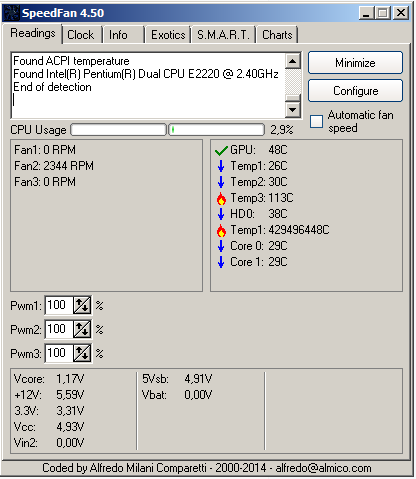Click the Found ACPI temperature log line

(71, 61)
